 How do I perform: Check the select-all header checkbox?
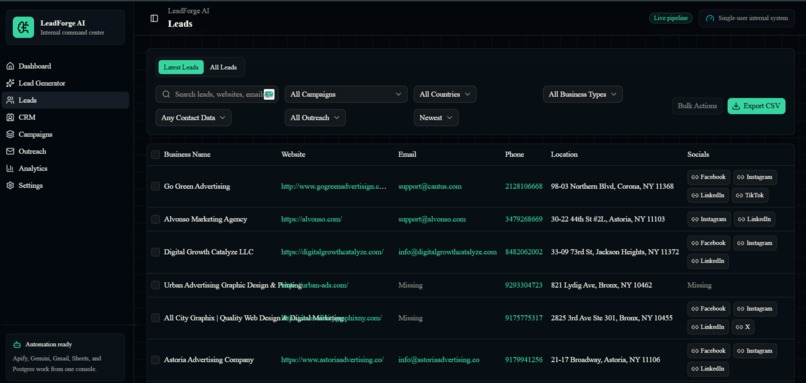coord(155,154)
